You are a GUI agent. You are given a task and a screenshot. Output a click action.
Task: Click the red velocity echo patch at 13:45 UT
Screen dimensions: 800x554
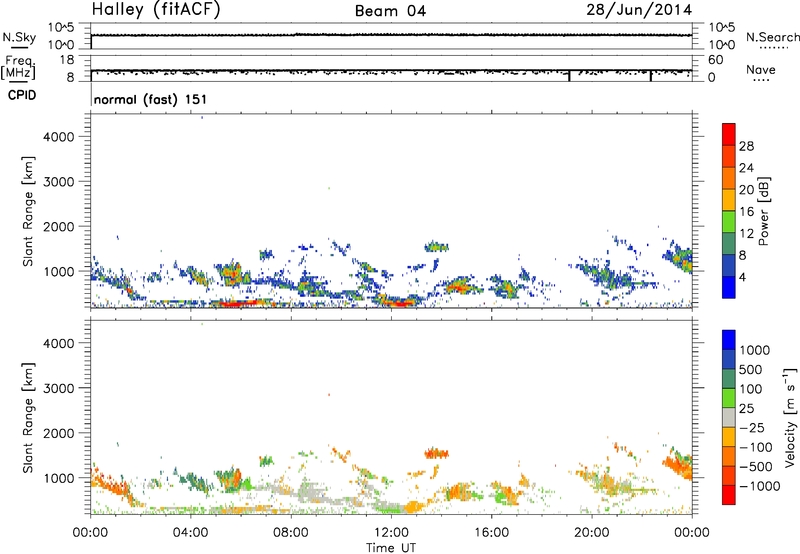[x=436, y=453]
